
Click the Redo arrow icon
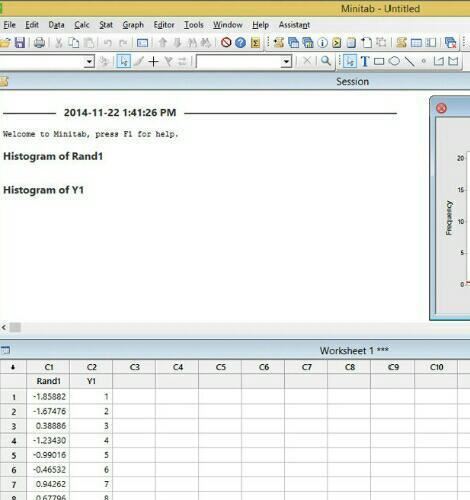123,43
